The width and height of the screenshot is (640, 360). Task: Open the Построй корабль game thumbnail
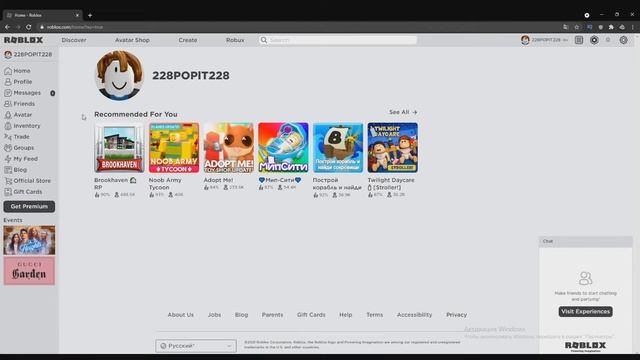338,148
